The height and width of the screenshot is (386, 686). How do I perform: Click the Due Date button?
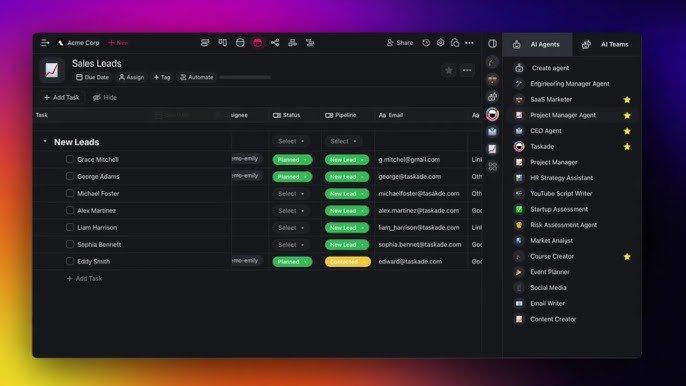(x=92, y=77)
